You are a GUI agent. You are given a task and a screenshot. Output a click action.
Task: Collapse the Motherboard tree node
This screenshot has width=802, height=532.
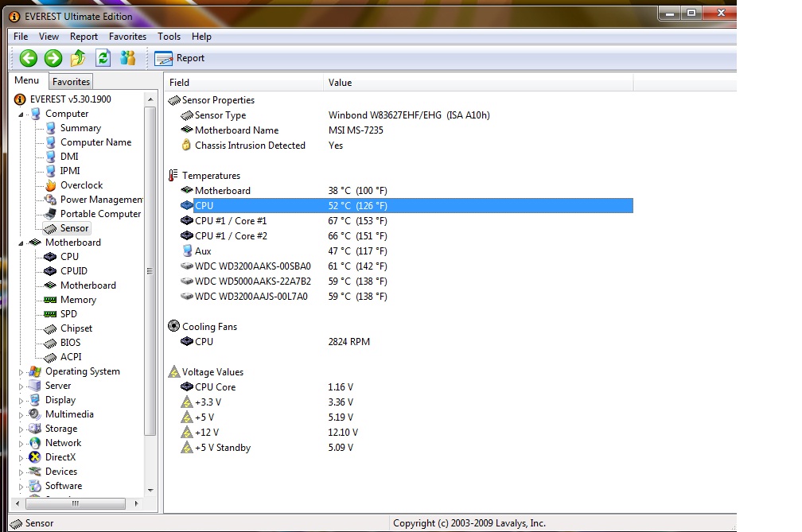tap(21, 243)
